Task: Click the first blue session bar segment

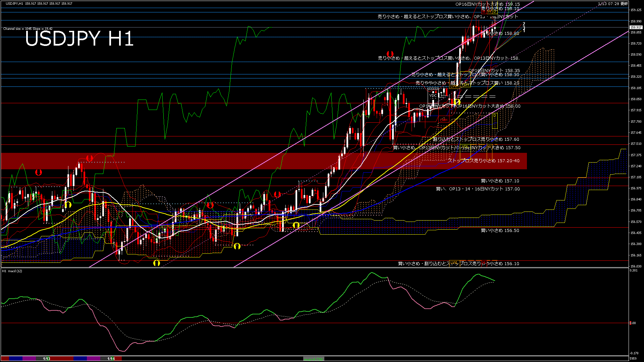Action: [16, 359]
